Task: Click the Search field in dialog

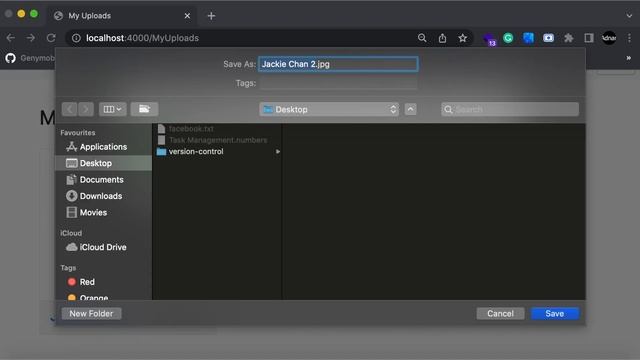Action: click(x=510, y=109)
